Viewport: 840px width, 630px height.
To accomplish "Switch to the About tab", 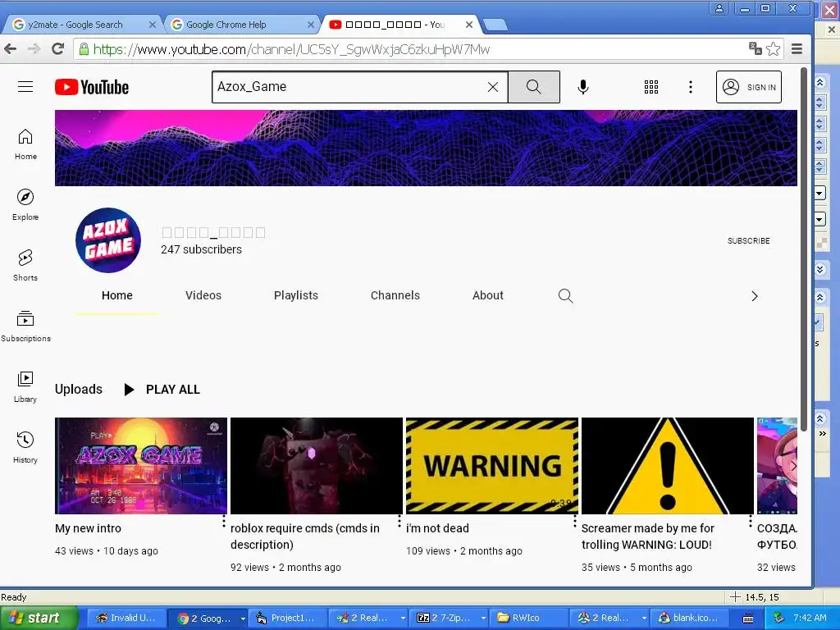I will pyautogui.click(x=487, y=295).
